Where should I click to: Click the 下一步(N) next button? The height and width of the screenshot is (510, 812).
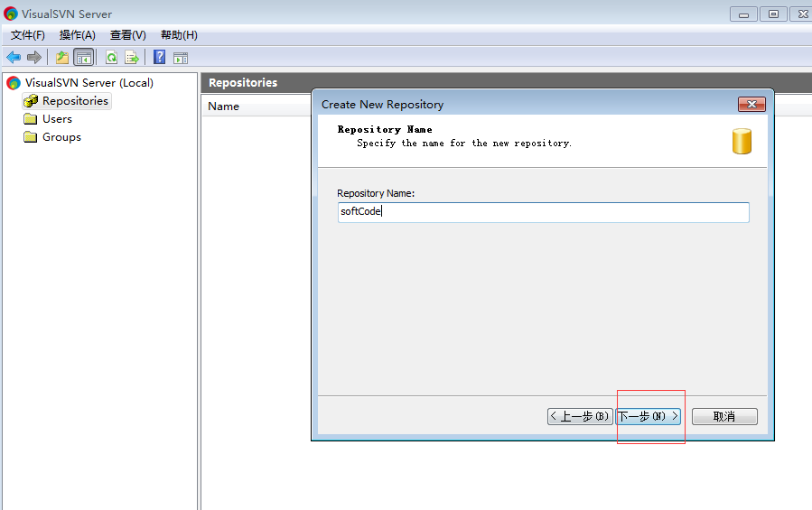(x=649, y=416)
